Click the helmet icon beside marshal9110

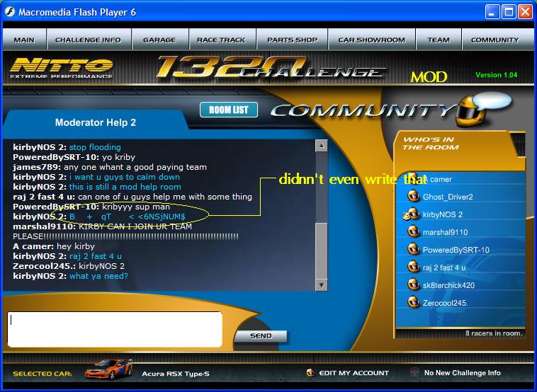[413, 231]
